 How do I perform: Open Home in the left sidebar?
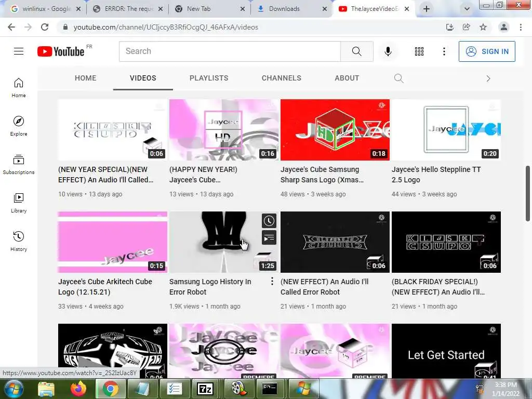[19, 87]
